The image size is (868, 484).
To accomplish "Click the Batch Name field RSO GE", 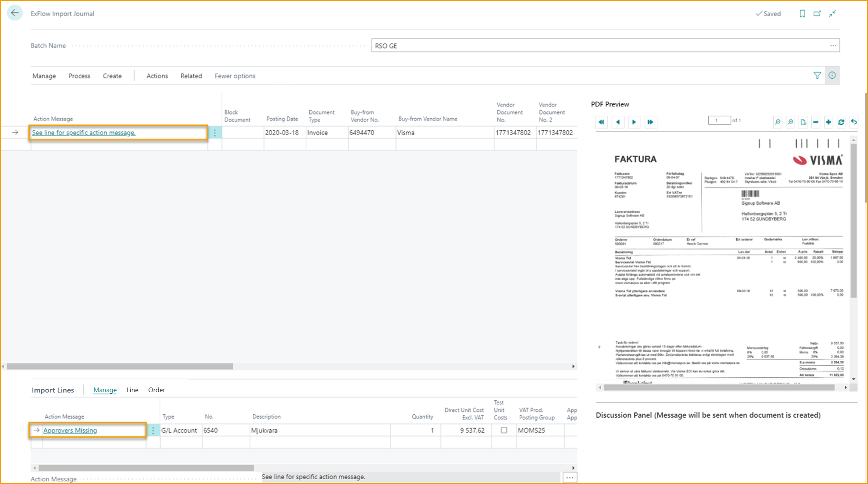I will tap(605, 46).
